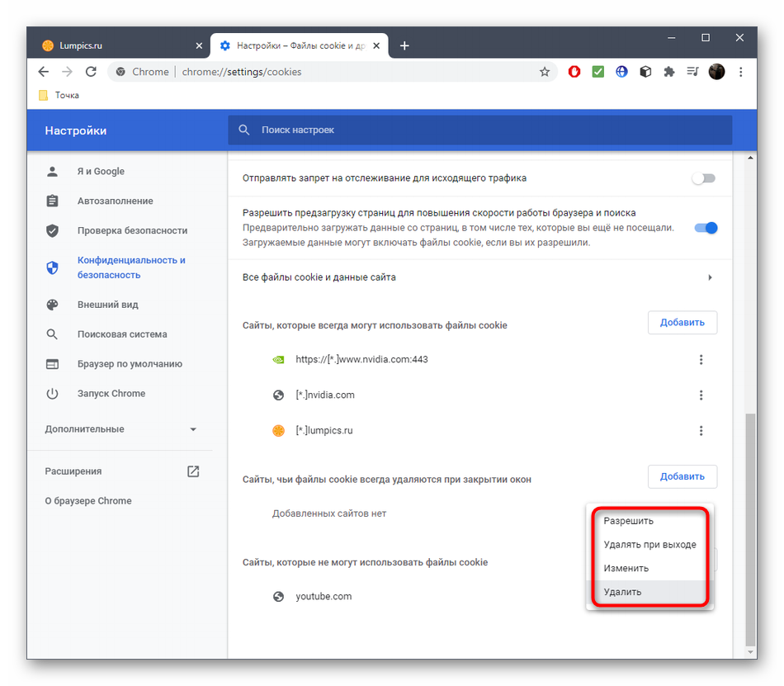Click the globe icon beside [*.]nvidia.com

point(278,395)
